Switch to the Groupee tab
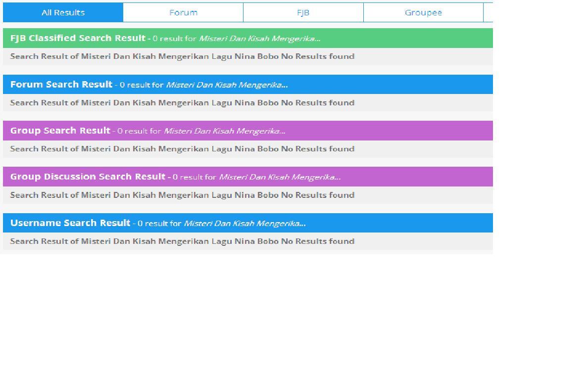The image size is (588, 371). point(423,12)
